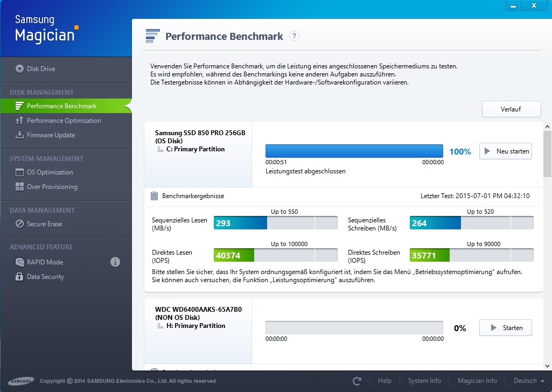The image size is (552, 392).
Task: Restart benchmark with Neu starten
Action: (506, 151)
